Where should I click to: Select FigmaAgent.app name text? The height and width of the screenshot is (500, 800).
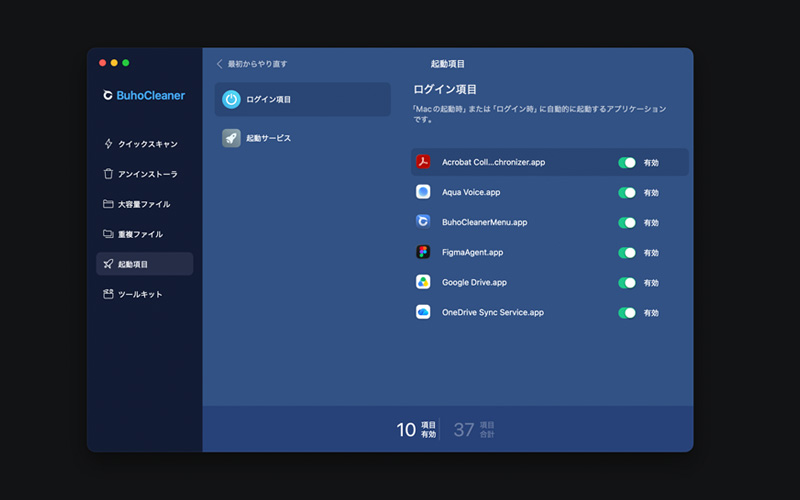[472, 252]
